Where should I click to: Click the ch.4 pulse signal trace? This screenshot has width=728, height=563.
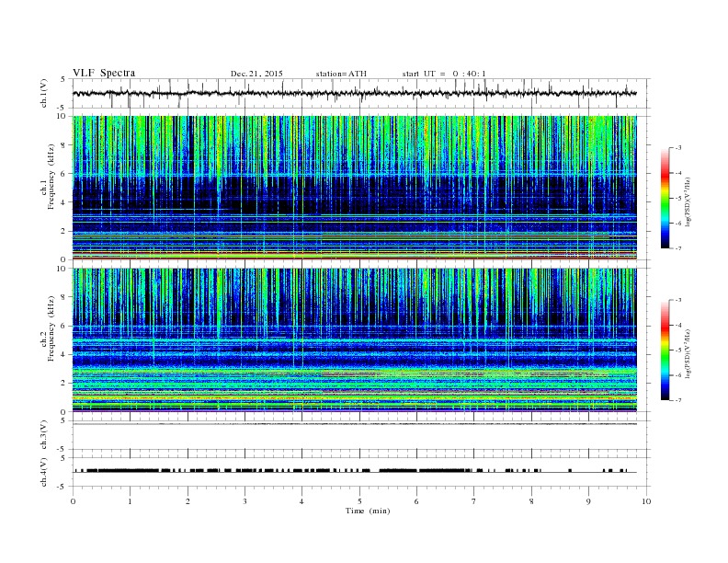(x=355, y=471)
